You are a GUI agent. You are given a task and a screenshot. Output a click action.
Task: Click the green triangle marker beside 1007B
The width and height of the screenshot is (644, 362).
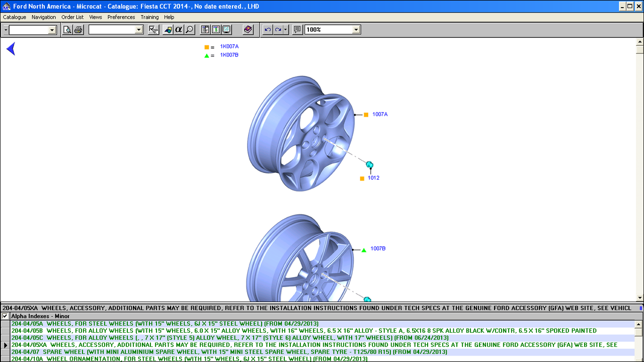(364, 249)
